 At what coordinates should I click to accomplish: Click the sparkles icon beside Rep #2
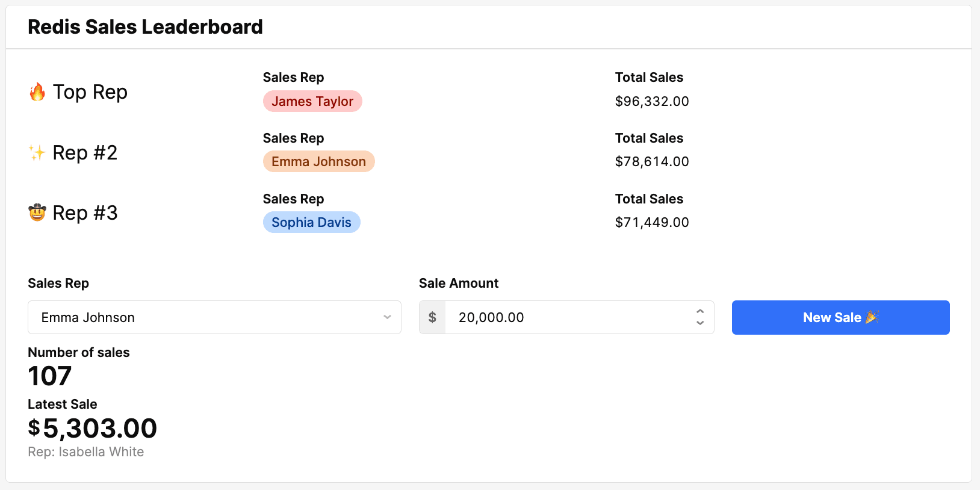point(37,153)
